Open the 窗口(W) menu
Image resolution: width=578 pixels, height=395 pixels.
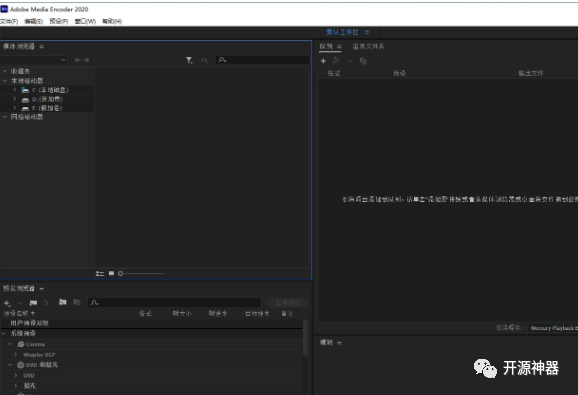tap(85, 21)
